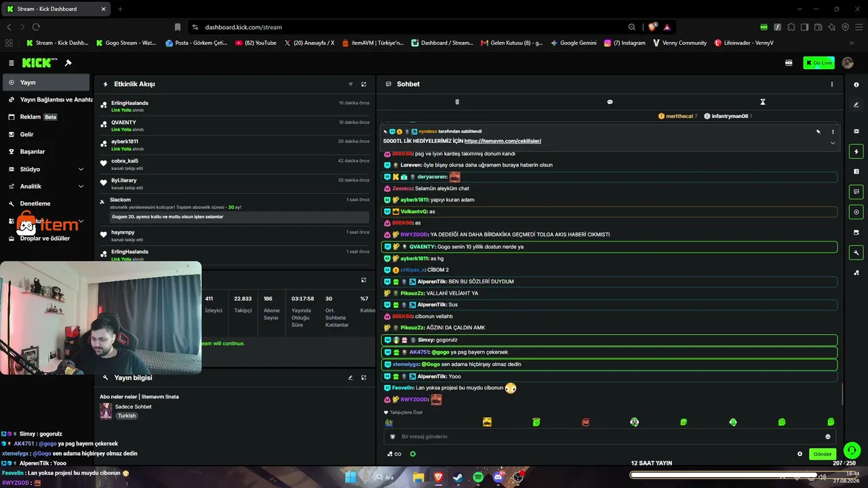Screen dimensions: 868x488
Task: Send the chat message with Gönder
Action: (x=823, y=454)
